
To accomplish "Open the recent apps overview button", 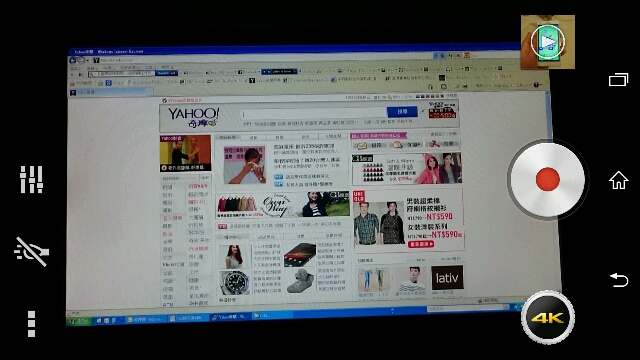I will [618, 80].
